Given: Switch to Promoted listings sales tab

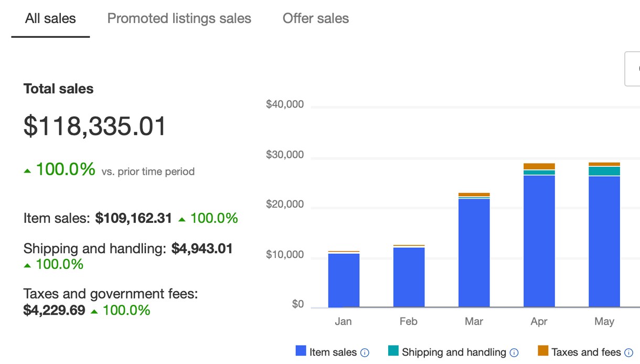Looking at the screenshot, I should pyautogui.click(x=179, y=19).
